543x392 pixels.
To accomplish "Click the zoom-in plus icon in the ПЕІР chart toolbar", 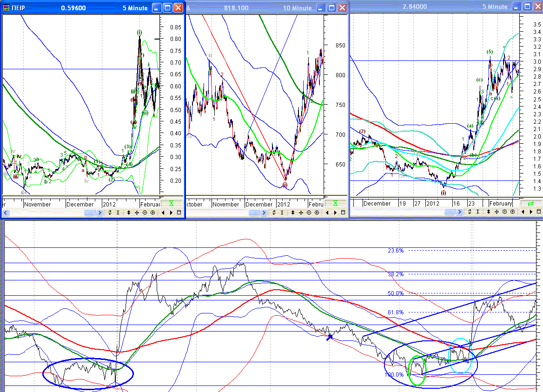I will [x=152, y=213].
